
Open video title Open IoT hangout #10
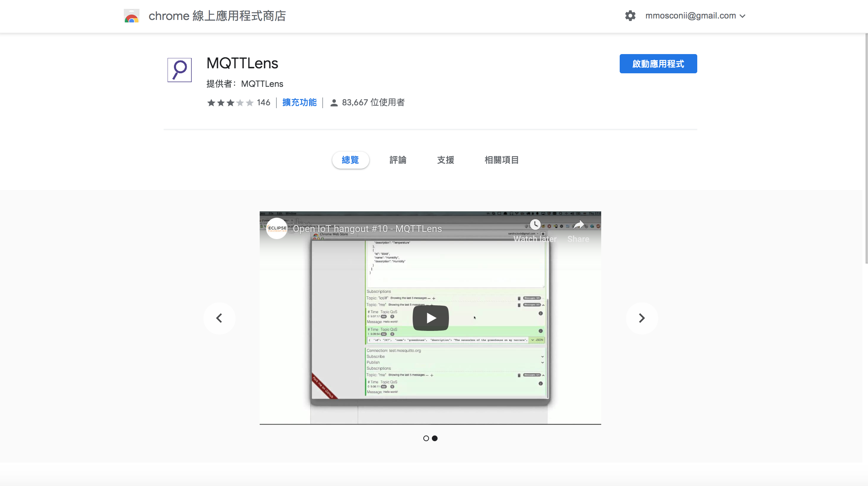pyautogui.click(x=367, y=229)
